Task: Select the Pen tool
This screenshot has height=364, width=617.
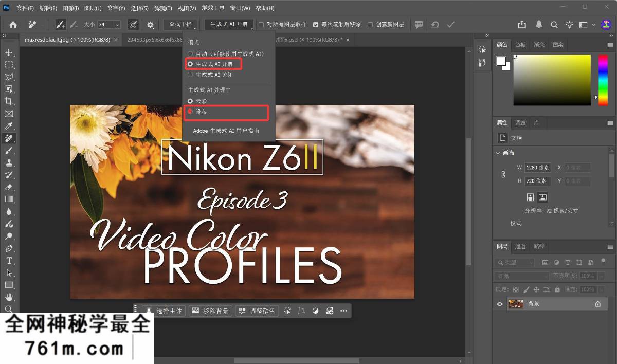Action: pos(9,248)
